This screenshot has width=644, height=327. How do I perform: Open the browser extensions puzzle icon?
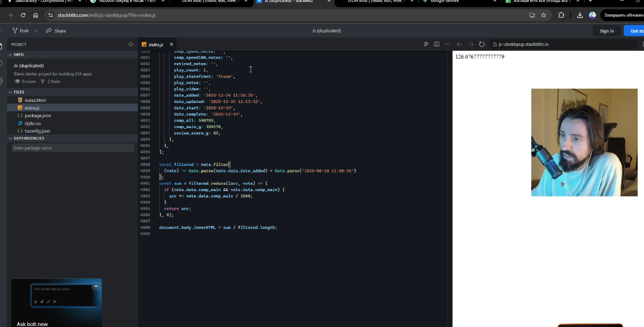561,15
